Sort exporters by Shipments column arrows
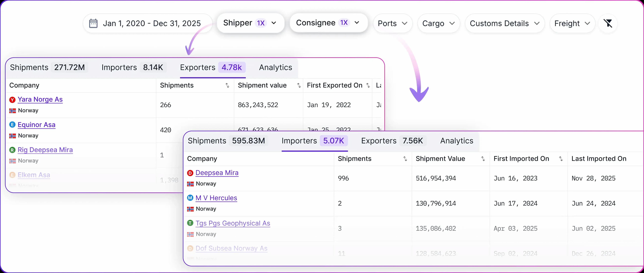Screen dimensions: 644x273 coord(227,85)
